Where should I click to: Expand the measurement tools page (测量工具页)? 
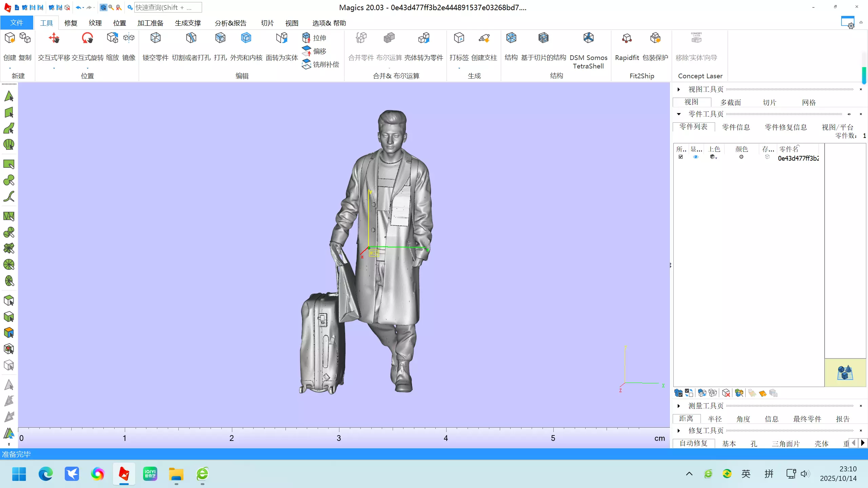coord(679,406)
